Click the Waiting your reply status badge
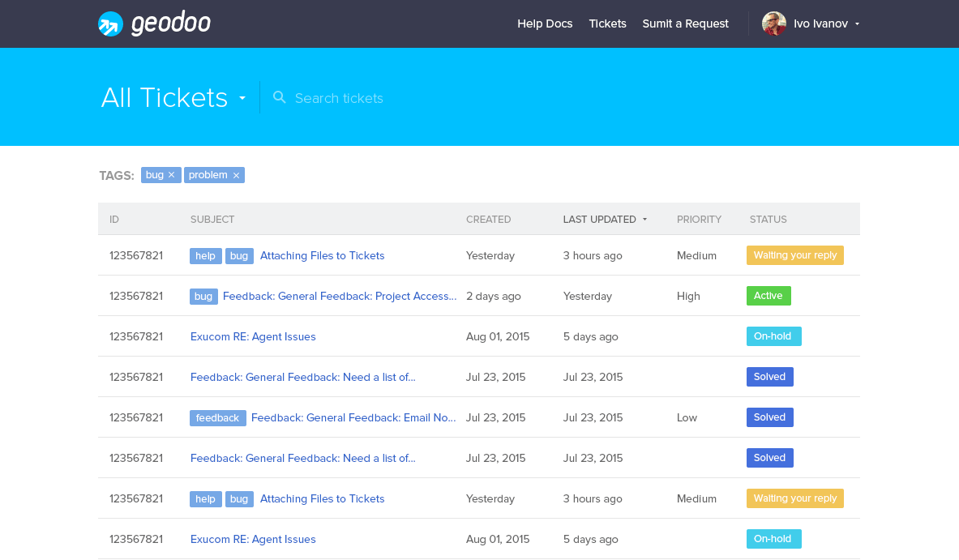The height and width of the screenshot is (560, 959). [794, 255]
